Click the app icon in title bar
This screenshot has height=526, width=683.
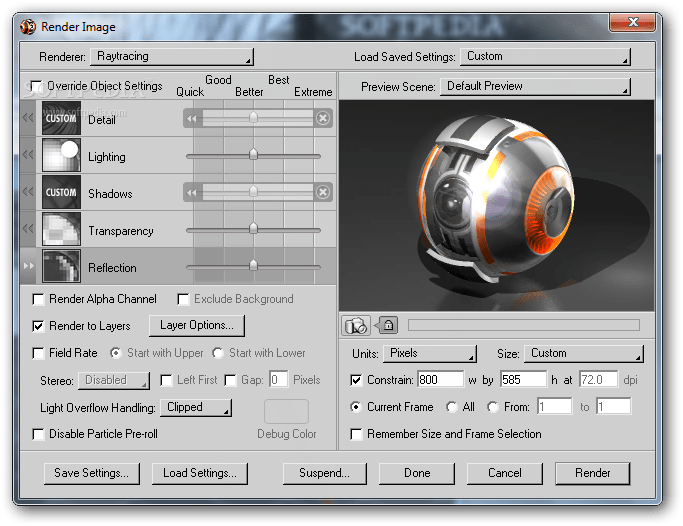28,27
